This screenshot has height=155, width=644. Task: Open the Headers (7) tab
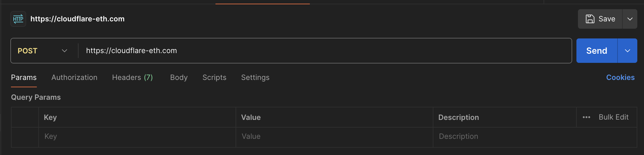coord(132,77)
